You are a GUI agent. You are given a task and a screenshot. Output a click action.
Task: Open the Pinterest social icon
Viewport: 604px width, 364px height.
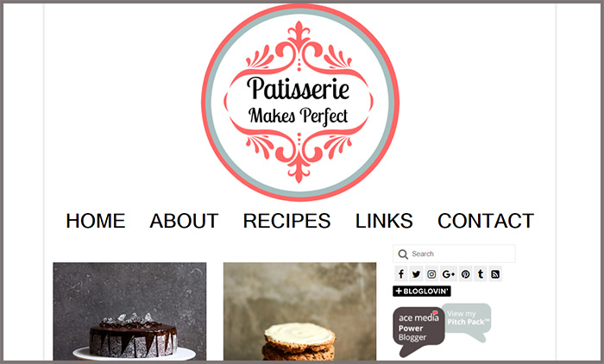pos(466,274)
